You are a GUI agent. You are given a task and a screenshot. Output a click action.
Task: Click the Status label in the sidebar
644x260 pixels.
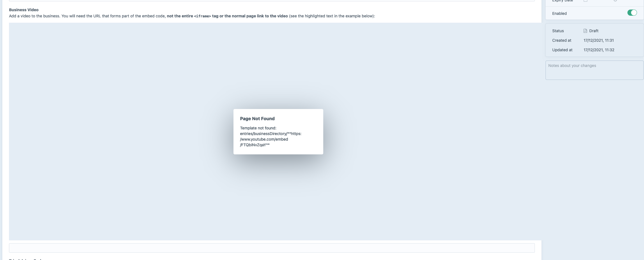pos(558,31)
